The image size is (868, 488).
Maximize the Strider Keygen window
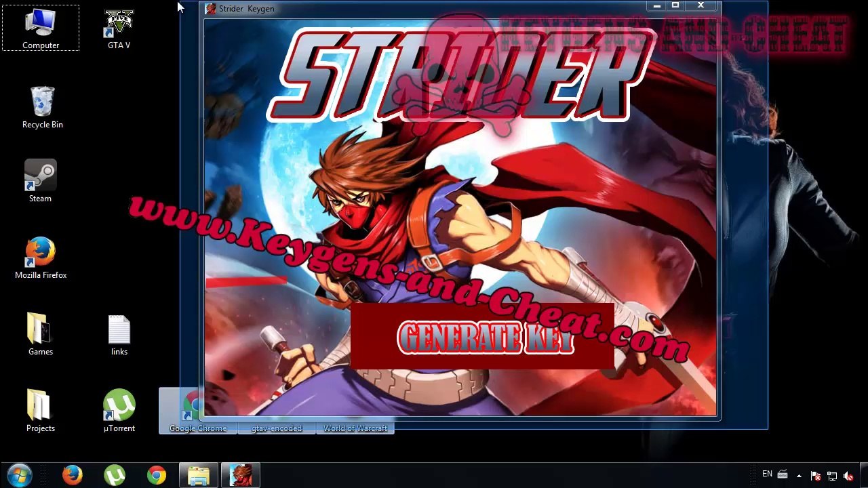coord(675,6)
